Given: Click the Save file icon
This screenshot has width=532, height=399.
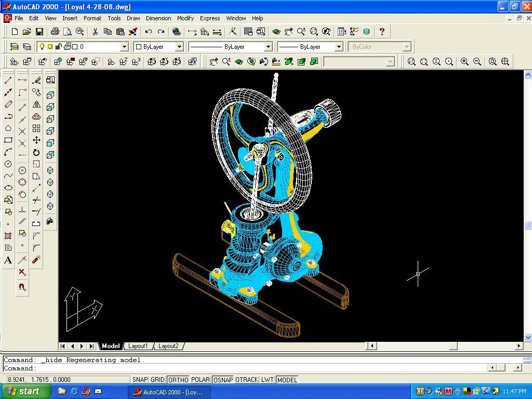Looking at the screenshot, I should 39,32.
